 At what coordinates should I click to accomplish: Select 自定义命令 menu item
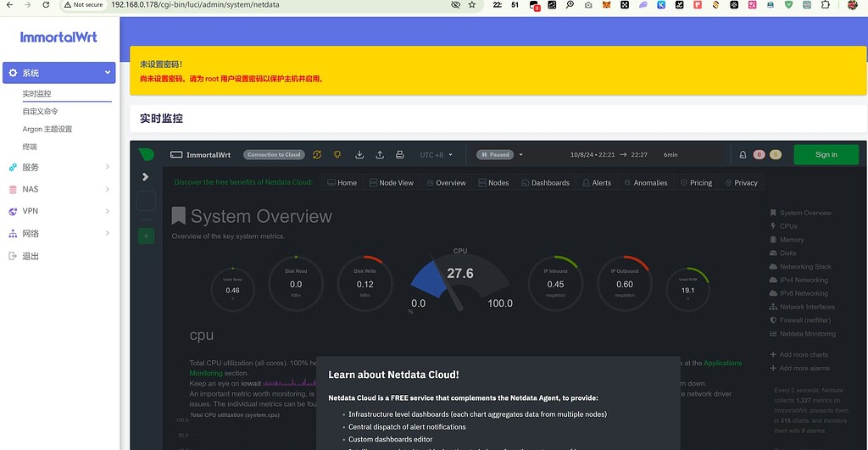[40, 111]
